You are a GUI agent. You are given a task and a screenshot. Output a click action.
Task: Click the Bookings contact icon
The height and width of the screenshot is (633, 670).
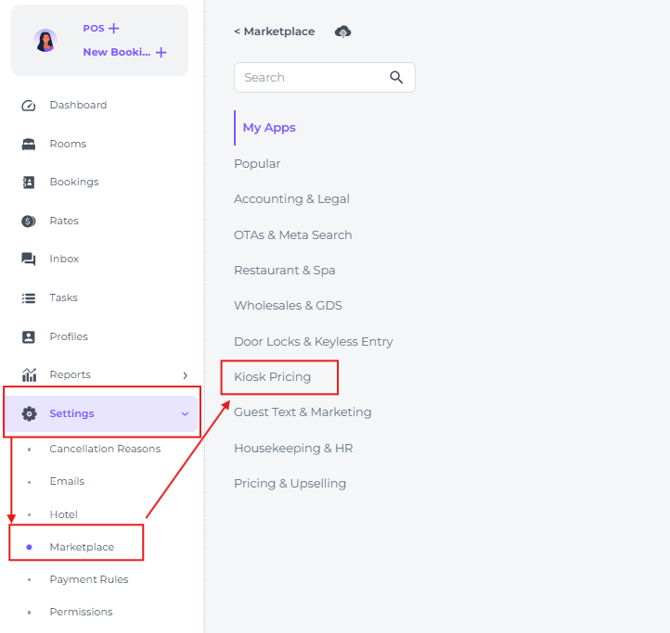29,182
